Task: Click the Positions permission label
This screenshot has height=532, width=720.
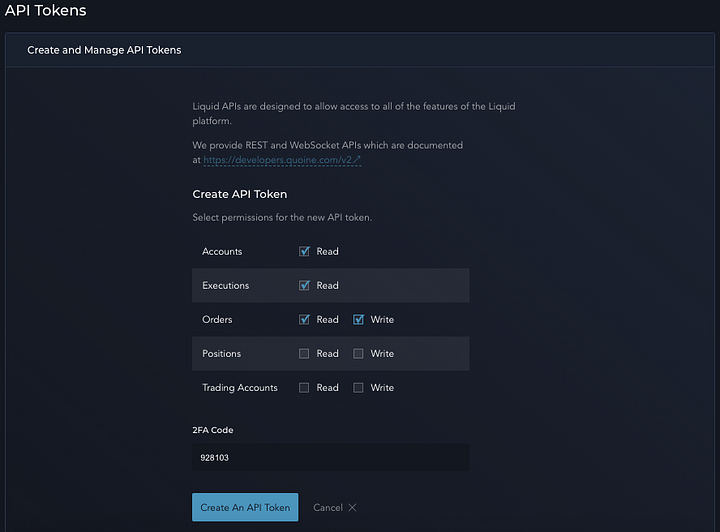Action: pos(221,353)
